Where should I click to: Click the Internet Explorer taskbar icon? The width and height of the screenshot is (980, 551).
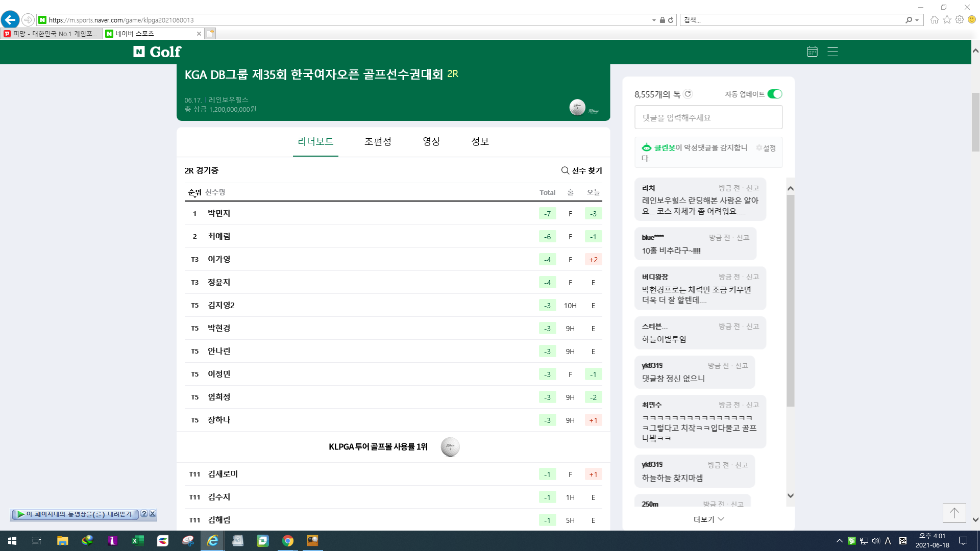(x=212, y=541)
